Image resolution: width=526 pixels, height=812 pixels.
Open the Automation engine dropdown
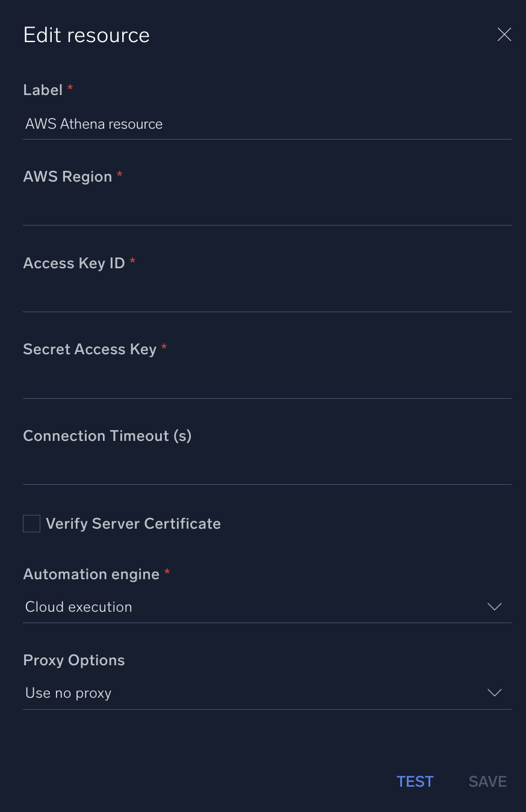(267, 607)
